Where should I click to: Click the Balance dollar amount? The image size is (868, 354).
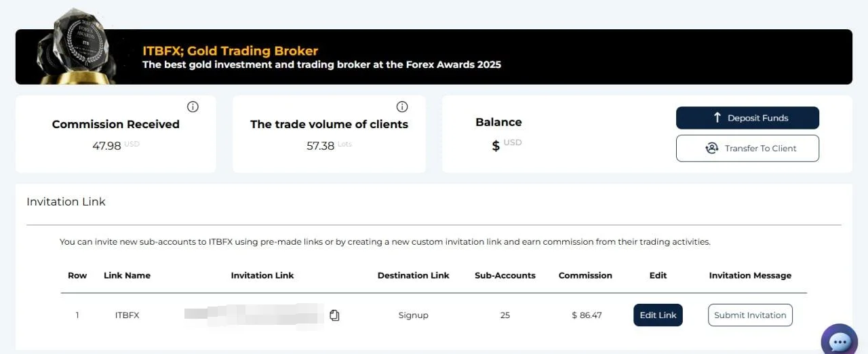pyautogui.click(x=507, y=145)
